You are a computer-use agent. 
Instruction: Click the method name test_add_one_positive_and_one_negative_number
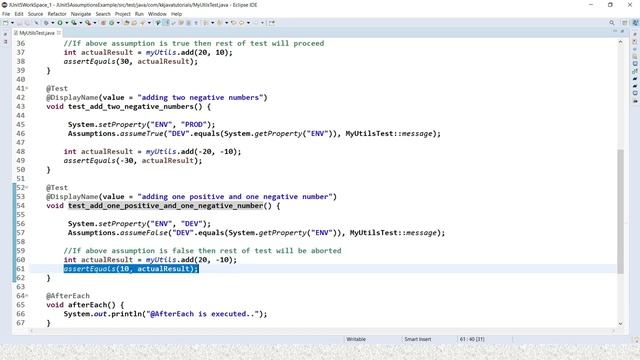pos(165,206)
